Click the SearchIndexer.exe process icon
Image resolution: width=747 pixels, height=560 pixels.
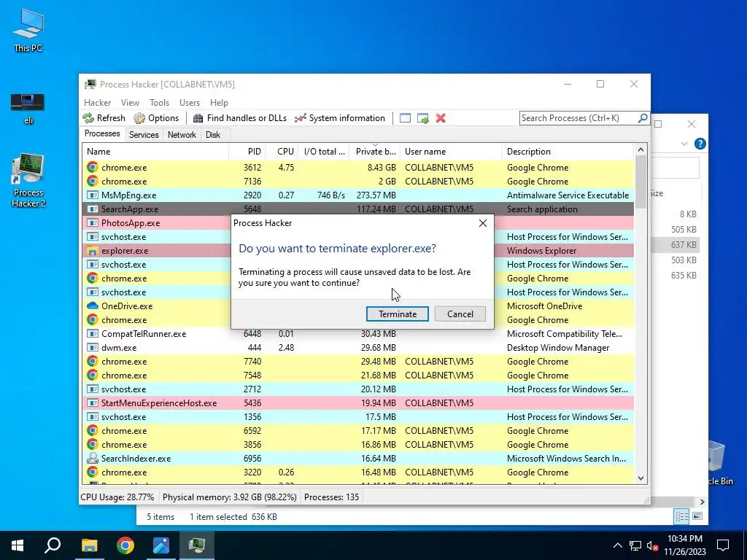click(x=93, y=458)
